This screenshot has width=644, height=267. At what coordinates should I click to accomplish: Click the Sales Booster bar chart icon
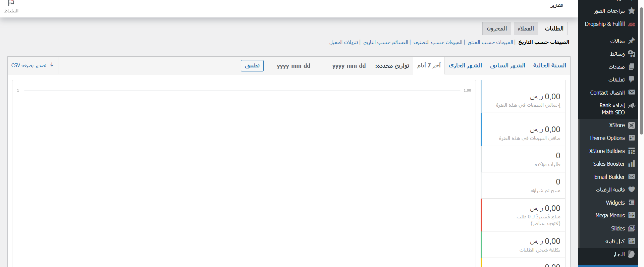(632, 164)
